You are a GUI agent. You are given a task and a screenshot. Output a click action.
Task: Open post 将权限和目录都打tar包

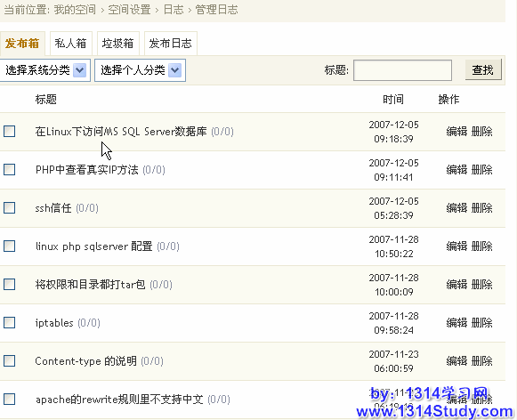click(x=91, y=285)
